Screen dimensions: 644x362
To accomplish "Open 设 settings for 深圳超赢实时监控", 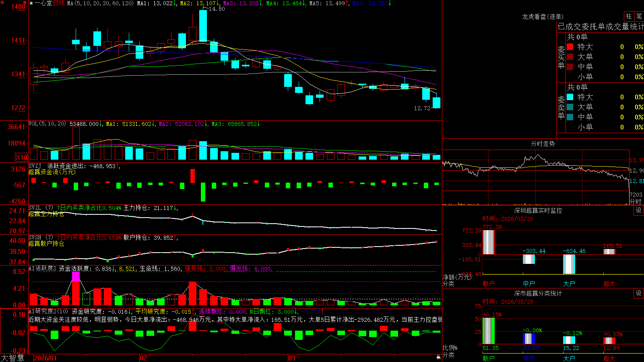I will 639,210.
